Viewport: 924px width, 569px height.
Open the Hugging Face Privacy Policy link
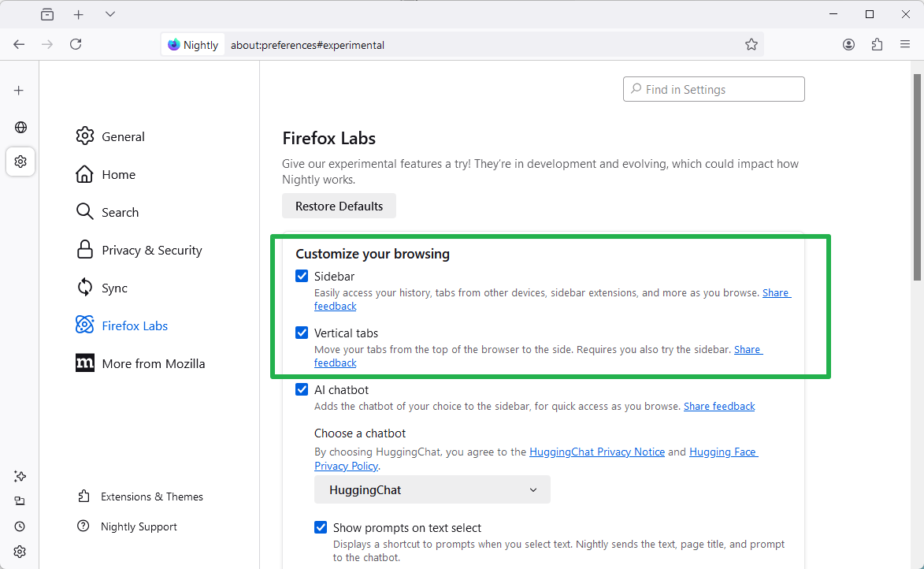[x=723, y=452]
